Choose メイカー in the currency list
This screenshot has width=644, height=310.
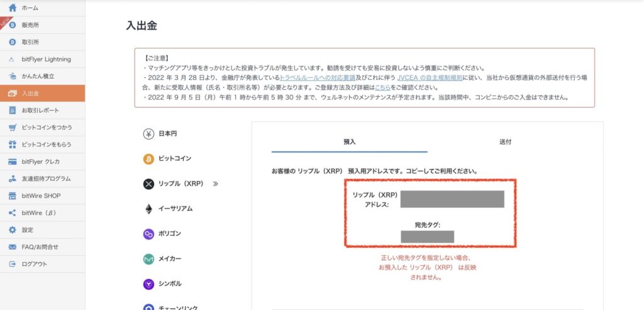[x=170, y=259]
